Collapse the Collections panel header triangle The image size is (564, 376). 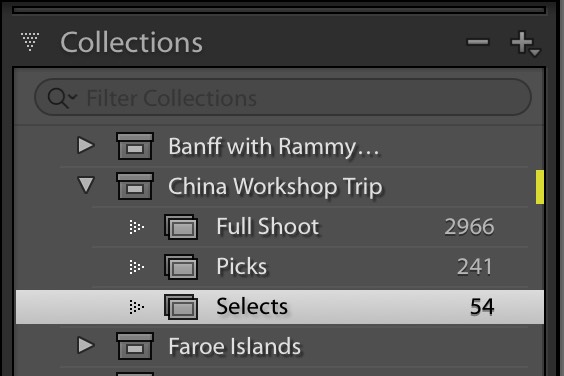(30, 41)
